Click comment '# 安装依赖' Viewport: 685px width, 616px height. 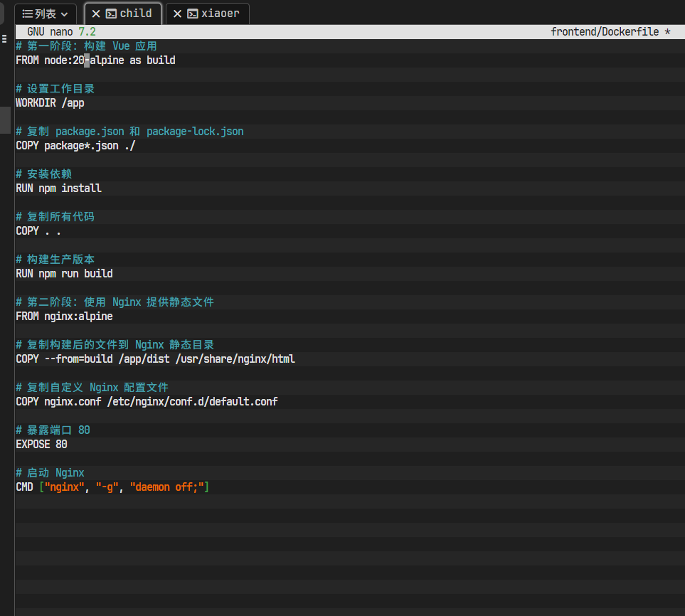coord(43,174)
